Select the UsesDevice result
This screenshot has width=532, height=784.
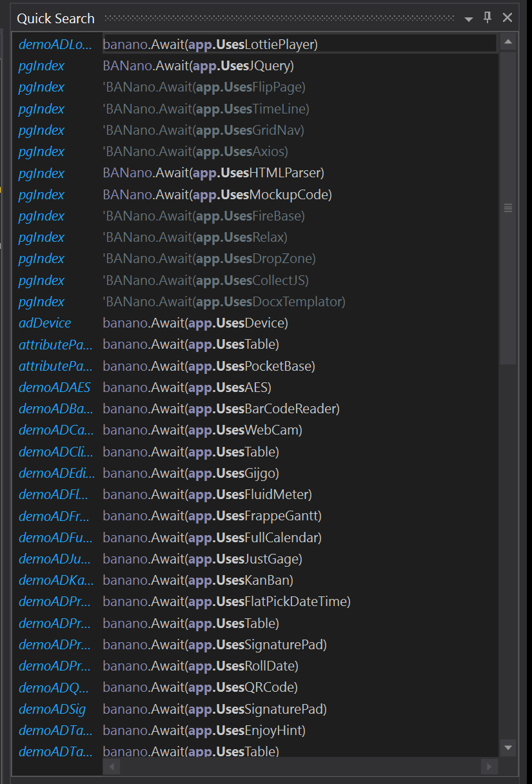point(195,323)
